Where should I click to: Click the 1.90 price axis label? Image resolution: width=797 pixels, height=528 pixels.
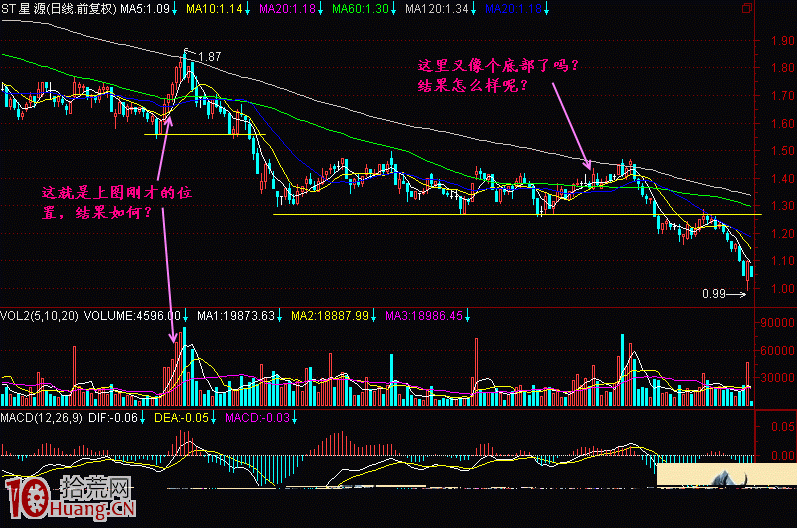pos(783,41)
